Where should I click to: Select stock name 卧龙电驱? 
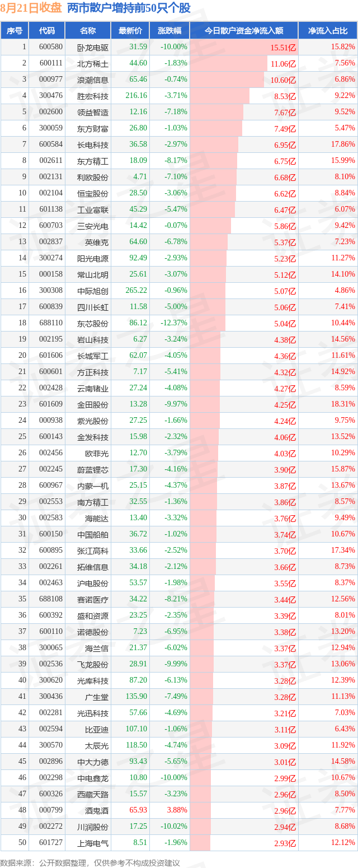coord(93,47)
